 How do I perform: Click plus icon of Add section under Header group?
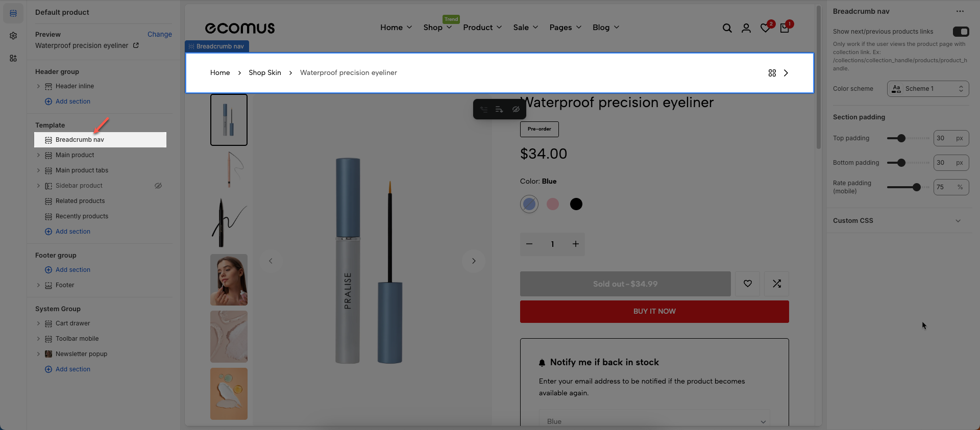tap(48, 102)
